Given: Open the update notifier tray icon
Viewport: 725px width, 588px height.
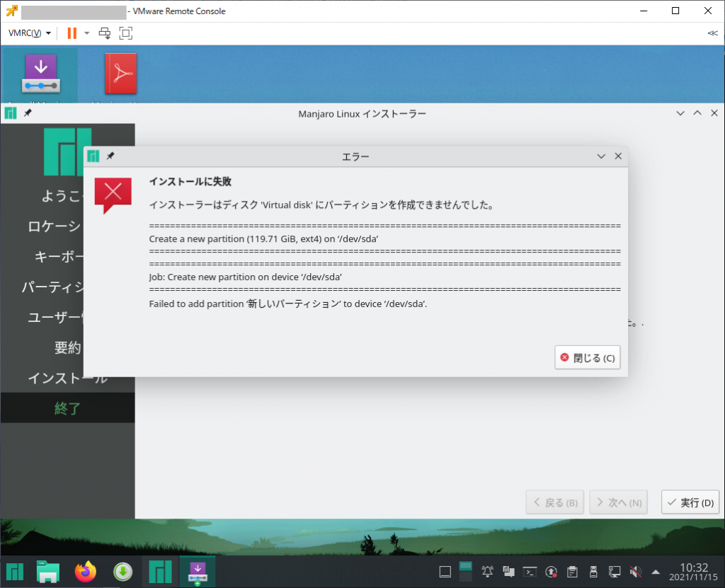Looking at the screenshot, I should coord(551,572).
